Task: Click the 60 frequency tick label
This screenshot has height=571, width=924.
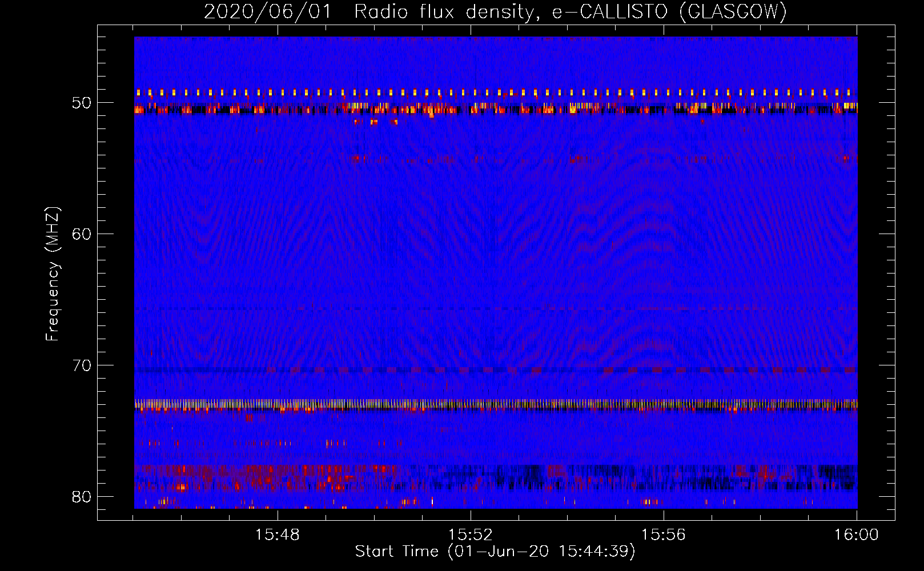Action: (82, 234)
